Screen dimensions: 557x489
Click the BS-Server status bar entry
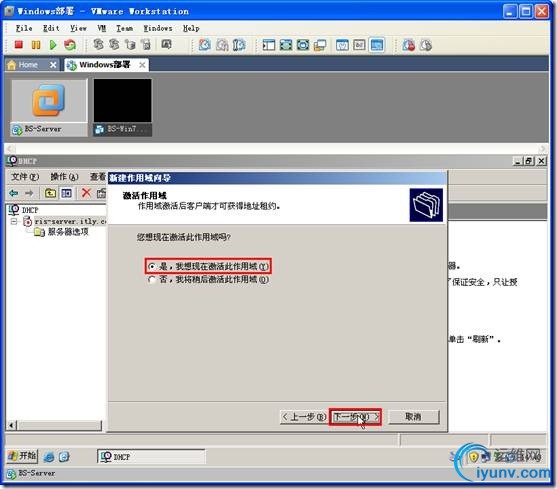[x=31, y=474]
